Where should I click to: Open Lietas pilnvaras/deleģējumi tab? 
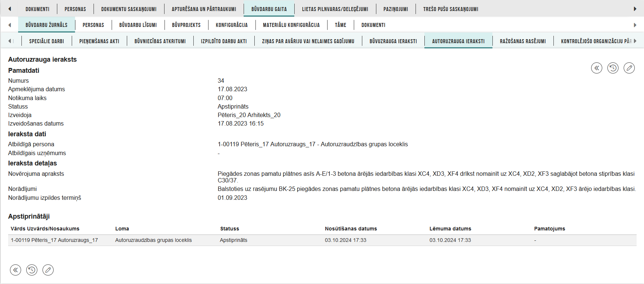[x=335, y=9]
